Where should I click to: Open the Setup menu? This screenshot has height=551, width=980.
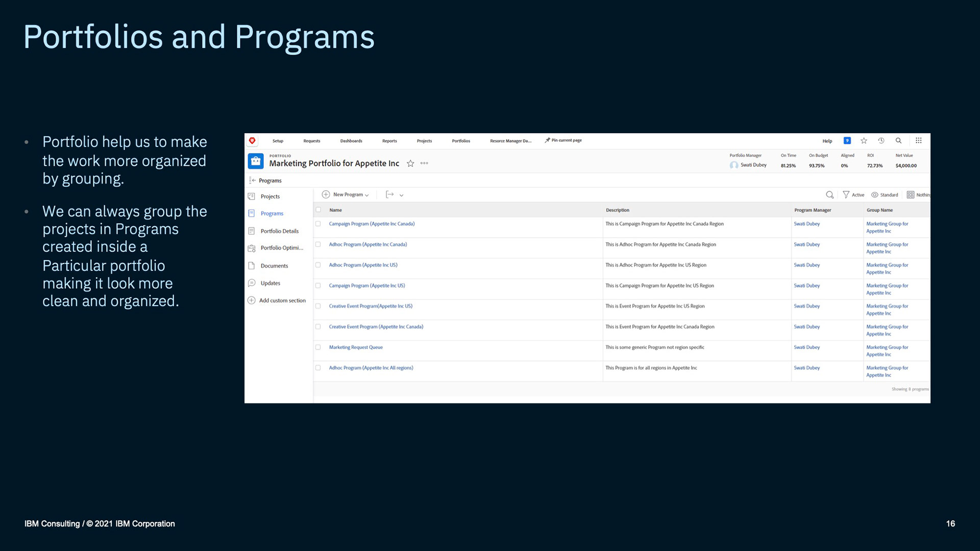[278, 141]
